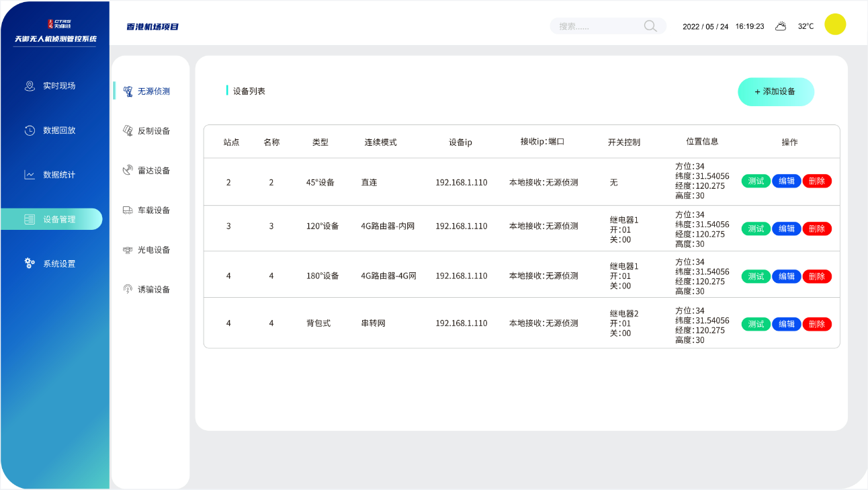Click the 无源侦测 device icon
This screenshot has height=490, width=868.
click(x=128, y=91)
